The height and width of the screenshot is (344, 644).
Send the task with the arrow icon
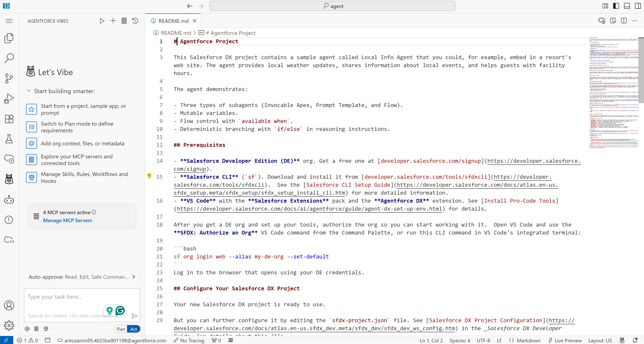(x=134, y=316)
